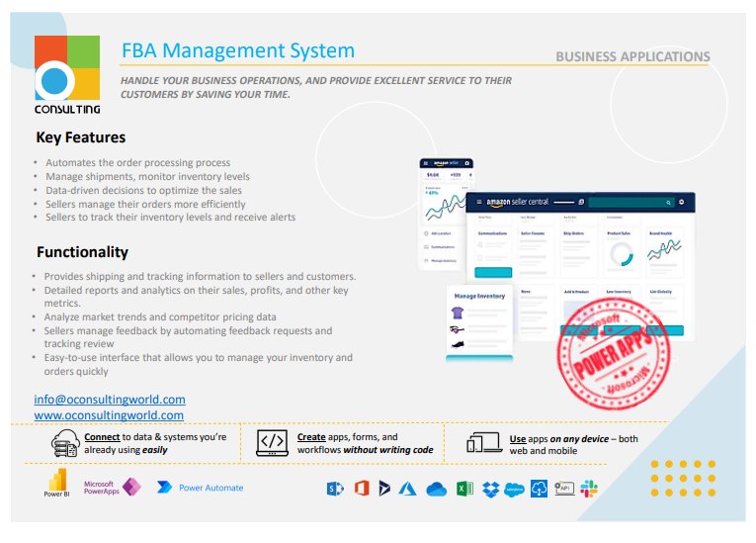
Task: Click the Excel icon
Action: (464, 489)
